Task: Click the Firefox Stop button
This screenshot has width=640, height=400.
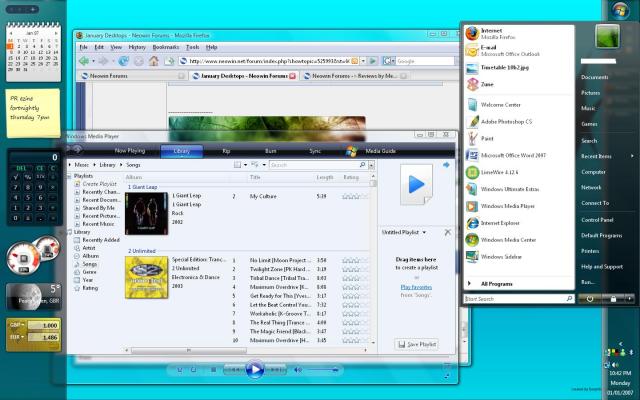Action: tap(139, 61)
